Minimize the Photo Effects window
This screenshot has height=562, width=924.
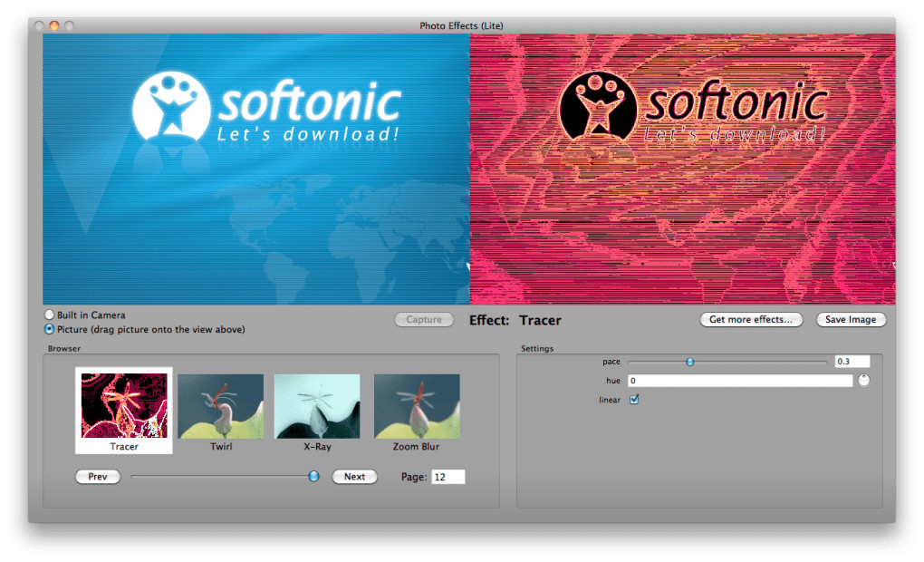[x=54, y=25]
